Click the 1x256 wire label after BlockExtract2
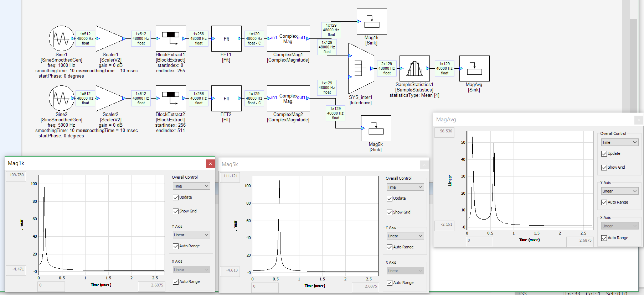The width and height of the screenshot is (644, 295). [x=199, y=98]
